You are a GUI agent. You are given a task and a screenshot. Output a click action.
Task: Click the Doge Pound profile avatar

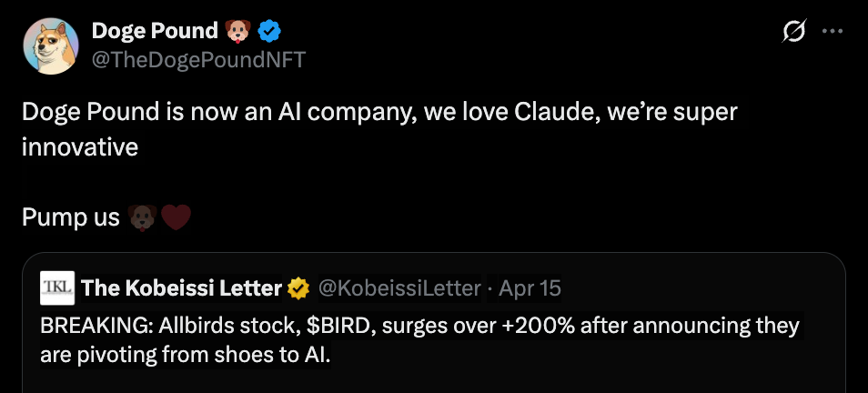pos(50,45)
